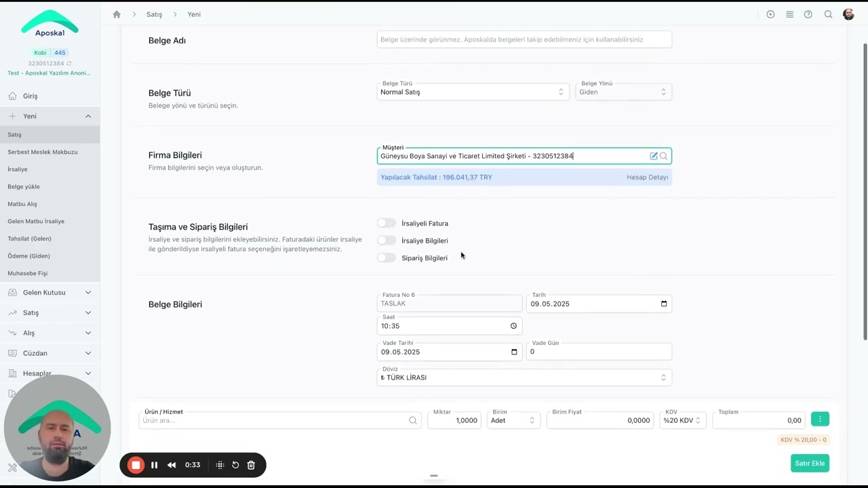This screenshot has width=868, height=488.
Task: Enable İrsaliye Bilgileri switch
Action: [x=387, y=241]
